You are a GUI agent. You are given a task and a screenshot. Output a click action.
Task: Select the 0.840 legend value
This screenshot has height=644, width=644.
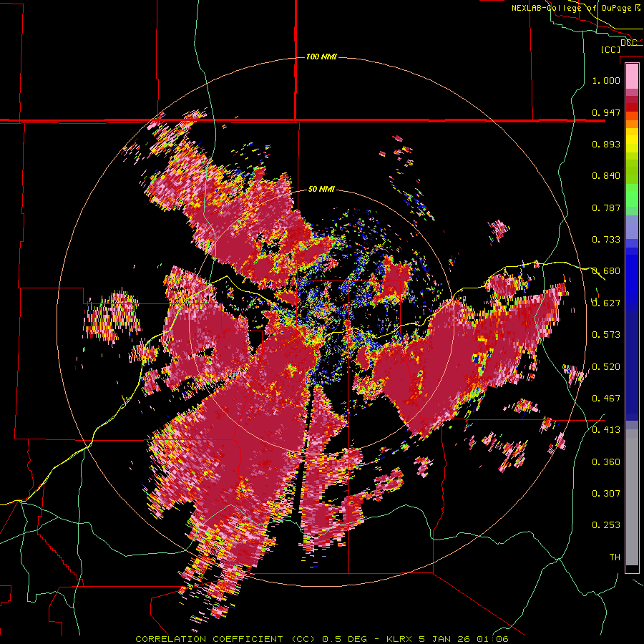(606, 176)
